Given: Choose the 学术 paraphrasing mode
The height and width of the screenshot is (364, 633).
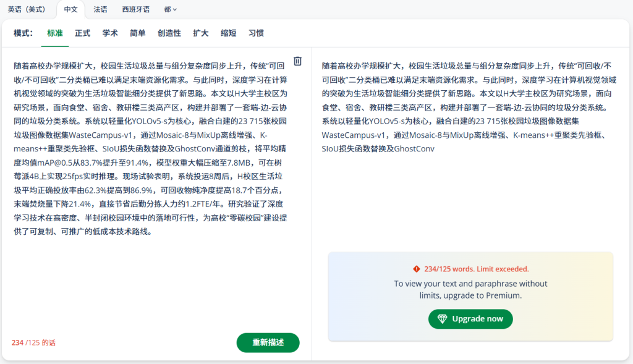Looking at the screenshot, I should click(x=110, y=33).
